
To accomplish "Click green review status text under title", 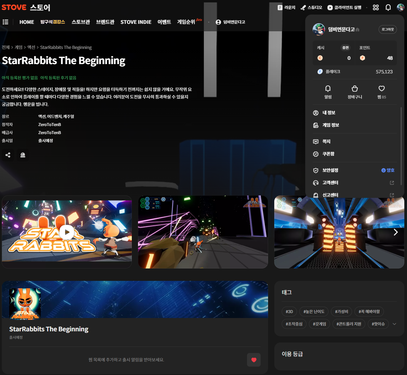I will [39, 78].
